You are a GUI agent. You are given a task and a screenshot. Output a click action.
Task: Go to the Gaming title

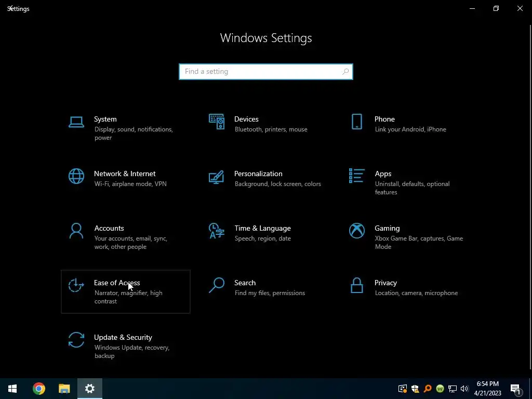387,229
